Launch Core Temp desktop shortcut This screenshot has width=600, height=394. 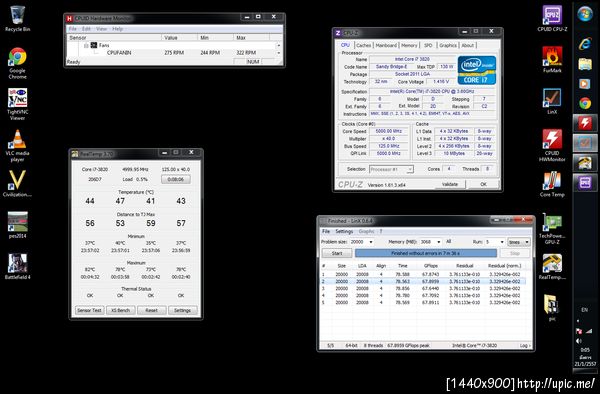(x=552, y=184)
